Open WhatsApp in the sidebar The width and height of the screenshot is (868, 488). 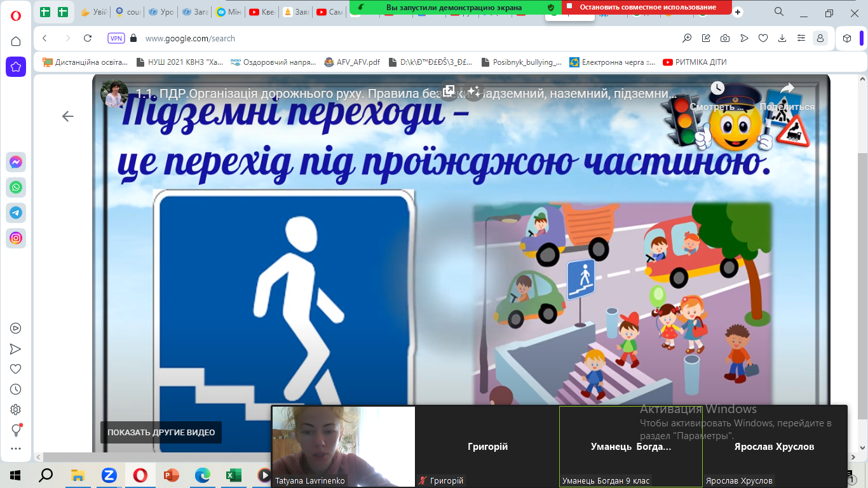16,187
